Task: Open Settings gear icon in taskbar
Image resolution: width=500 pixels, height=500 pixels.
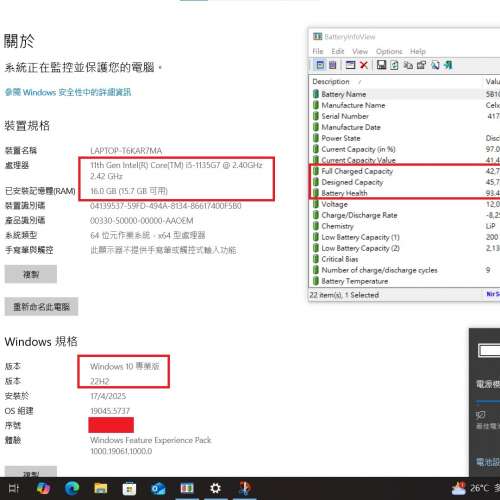Action: tap(216, 488)
